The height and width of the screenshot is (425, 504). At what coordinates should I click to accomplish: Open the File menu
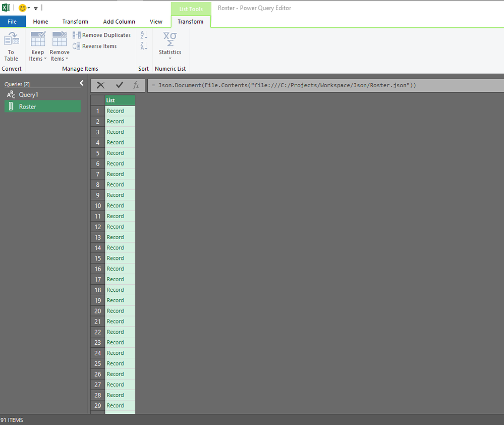[x=13, y=21]
